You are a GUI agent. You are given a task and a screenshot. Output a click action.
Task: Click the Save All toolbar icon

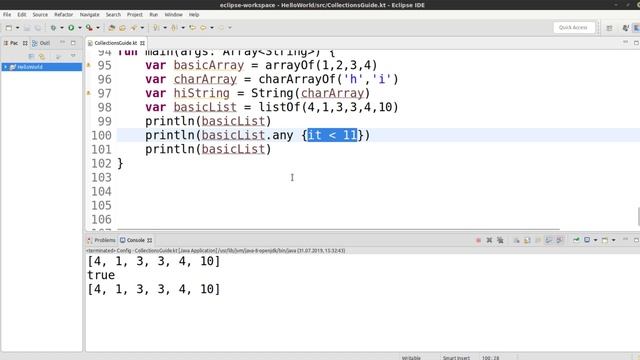pos(38,28)
